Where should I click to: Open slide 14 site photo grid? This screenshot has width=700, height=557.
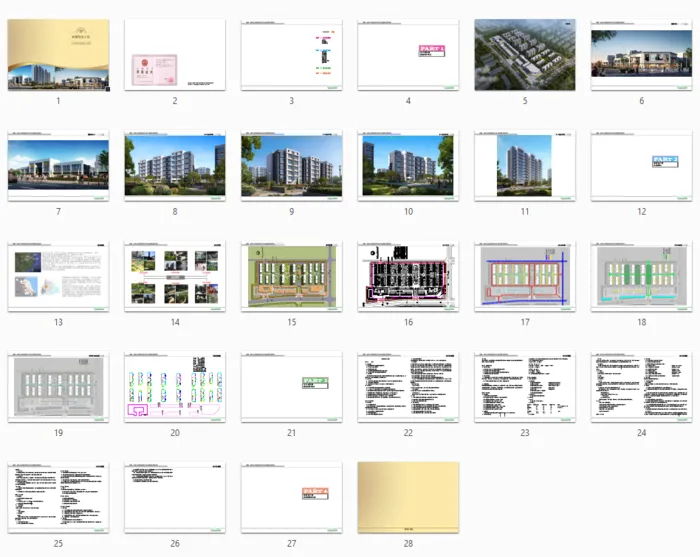tap(175, 276)
